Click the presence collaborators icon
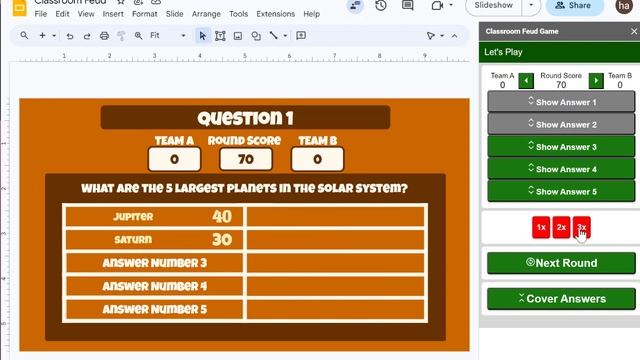640x360 pixels. pos(355,6)
